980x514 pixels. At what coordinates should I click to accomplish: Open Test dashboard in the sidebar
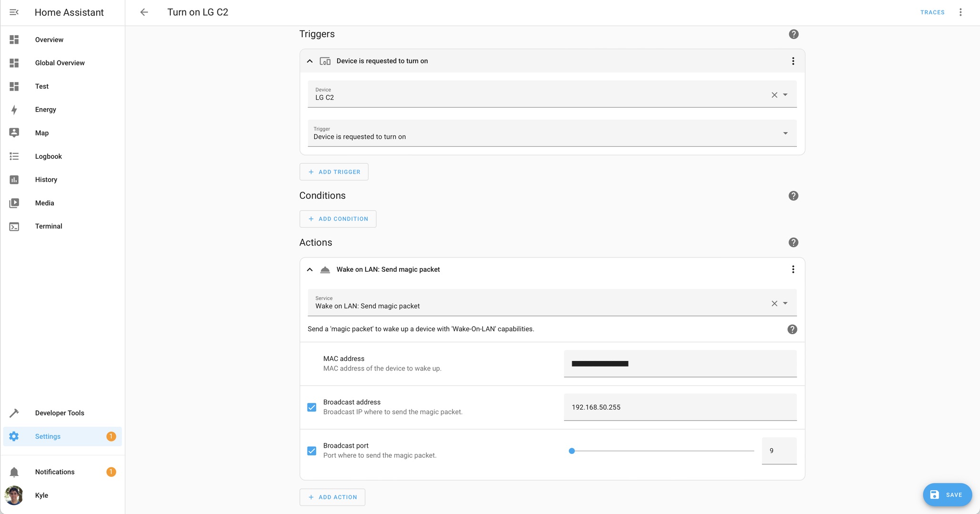62,86
